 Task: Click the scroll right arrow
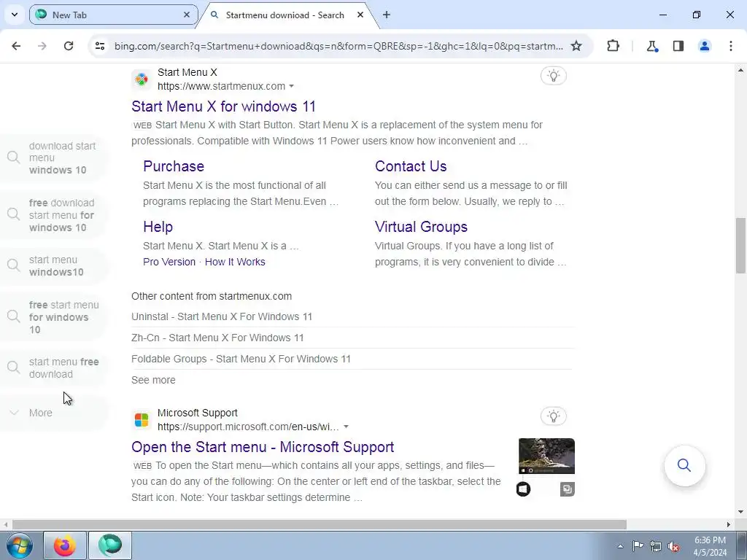click(729, 524)
